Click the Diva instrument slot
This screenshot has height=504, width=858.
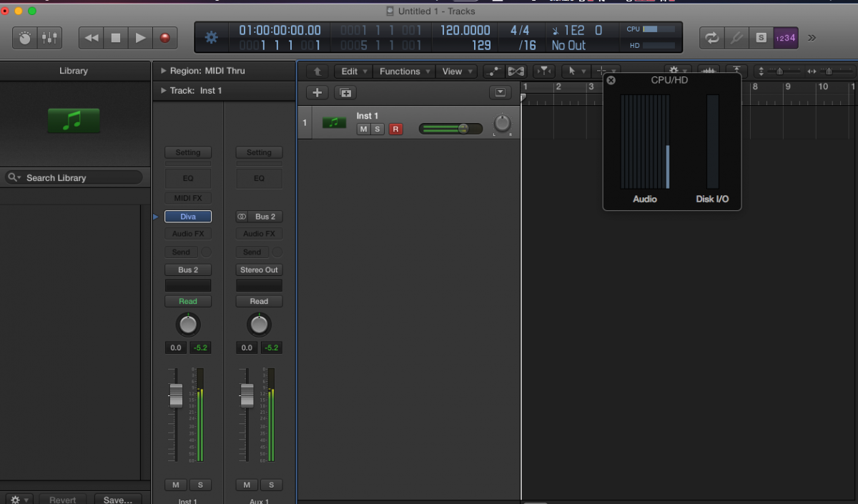(187, 217)
